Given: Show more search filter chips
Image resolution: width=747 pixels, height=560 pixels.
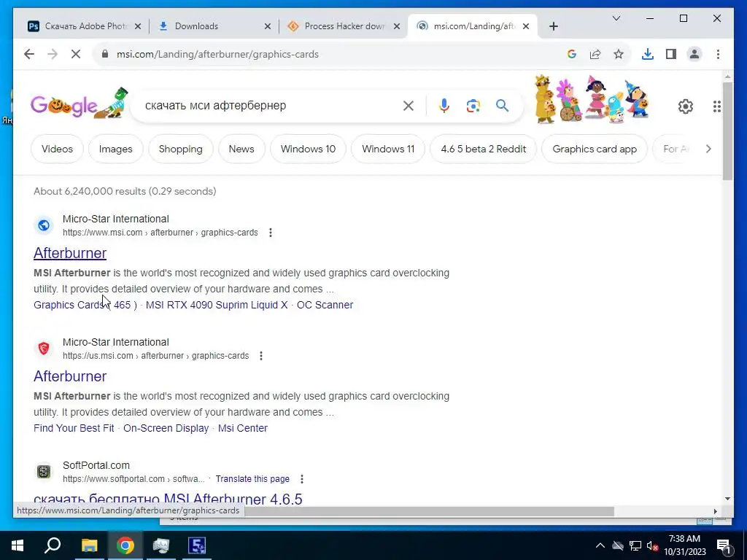Looking at the screenshot, I should [708, 149].
